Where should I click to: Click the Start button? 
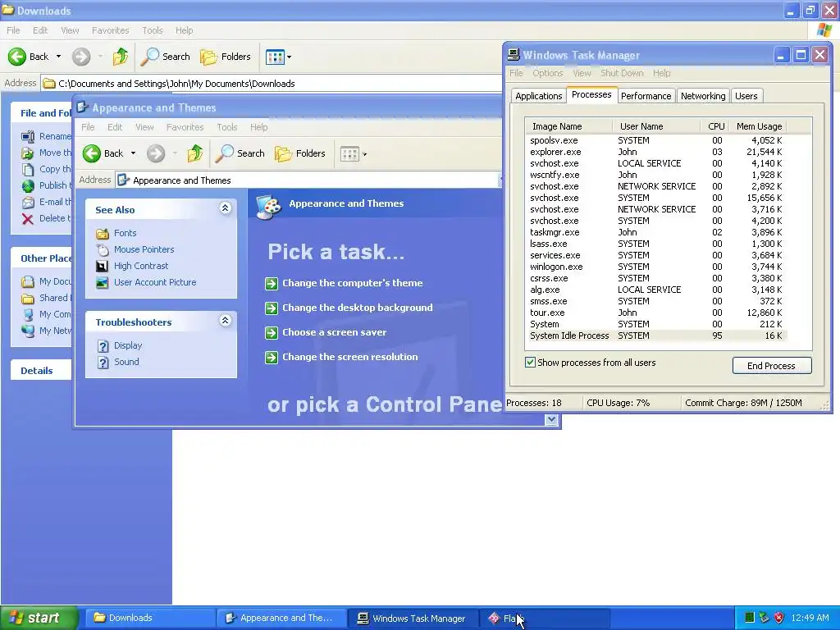pyautogui.click(x=39, y=618)
